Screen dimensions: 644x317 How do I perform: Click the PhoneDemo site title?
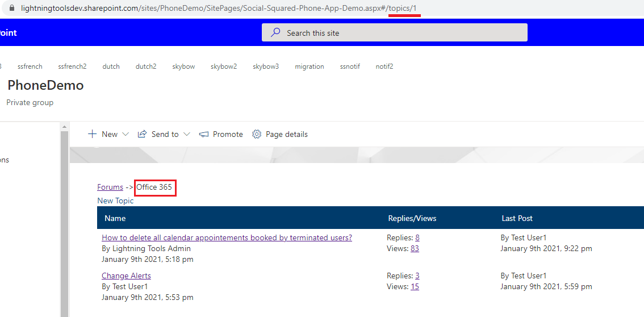click(45, 85)
